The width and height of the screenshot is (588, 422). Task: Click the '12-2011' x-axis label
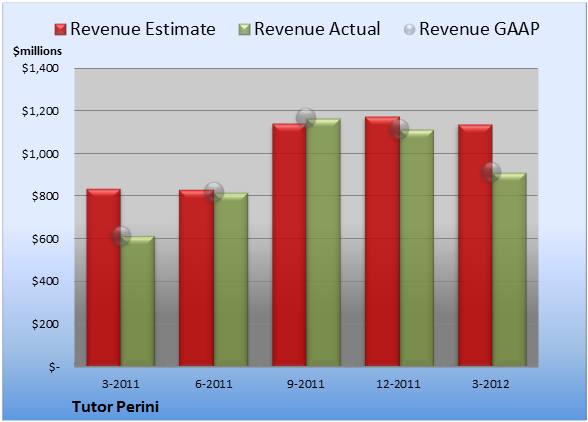(x=398, y=384)
